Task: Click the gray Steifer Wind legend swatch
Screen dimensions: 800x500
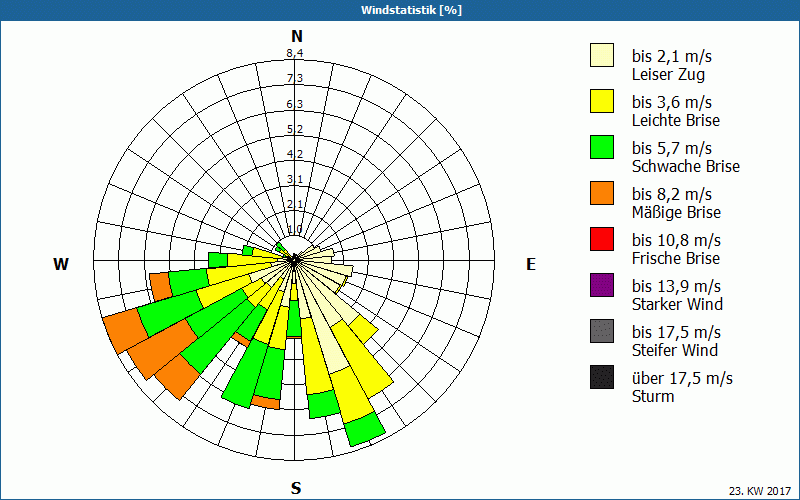Action: 602,331
